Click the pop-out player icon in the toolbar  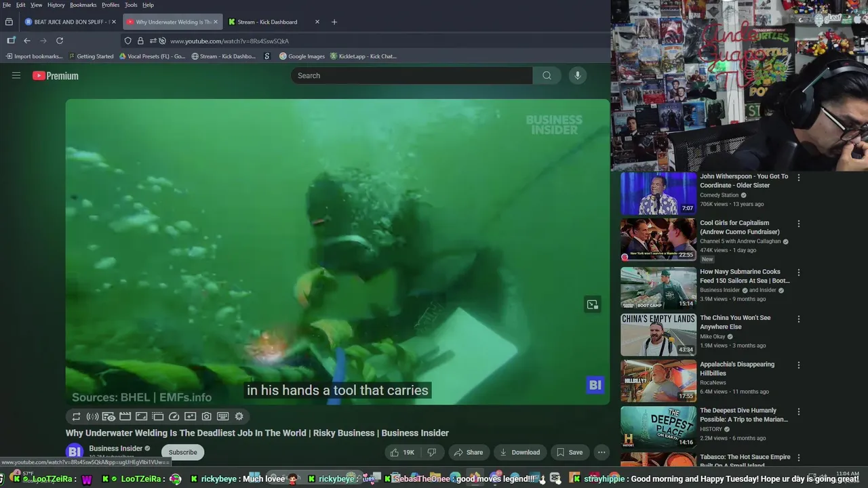click(157, 416)
